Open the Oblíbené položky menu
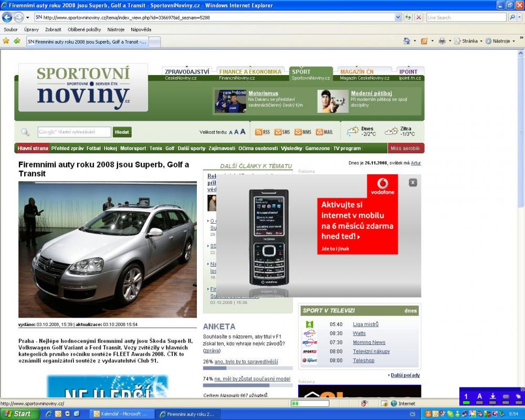The height and width of the screenshot is (420, 525). click(x=85, y=29)
